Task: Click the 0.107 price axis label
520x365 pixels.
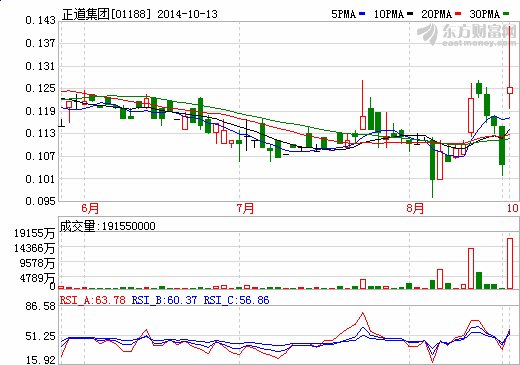Action: coord(40,156)
